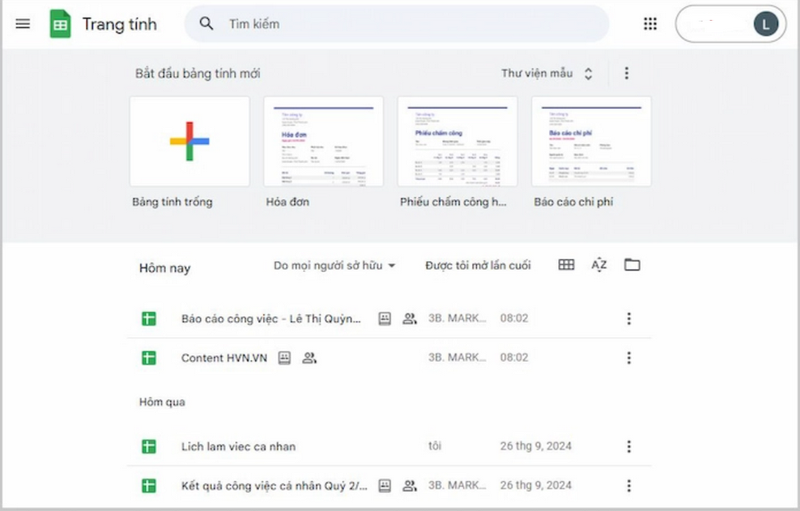
Task: Switch to grid view icon
Action: pyautogui.click(x=566, y=265)
